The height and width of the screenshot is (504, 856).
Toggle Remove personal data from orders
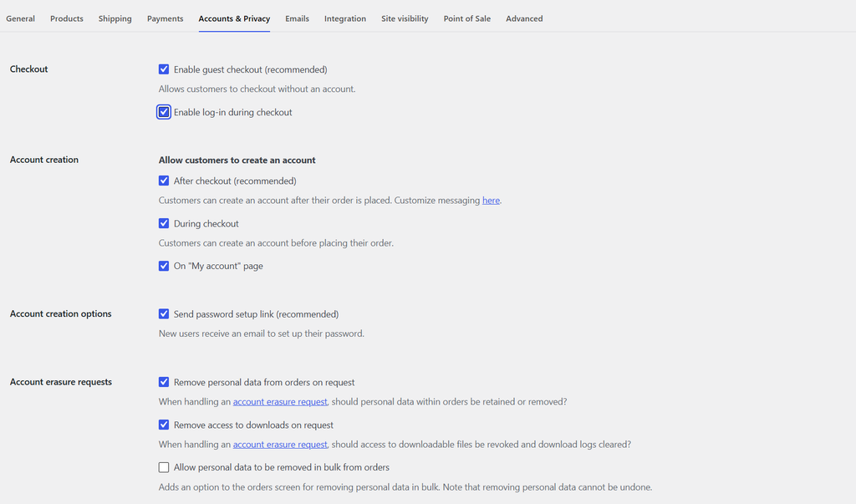coord(164,382)
